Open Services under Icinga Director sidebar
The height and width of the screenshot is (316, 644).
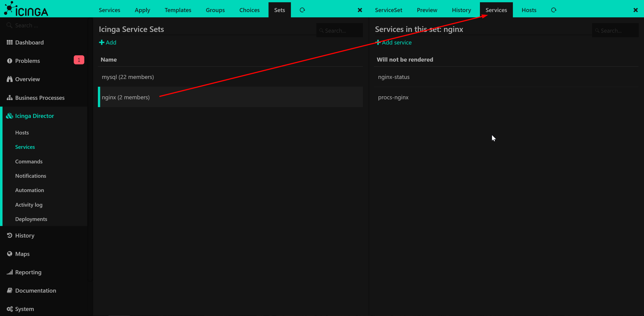tap(25, 147)
